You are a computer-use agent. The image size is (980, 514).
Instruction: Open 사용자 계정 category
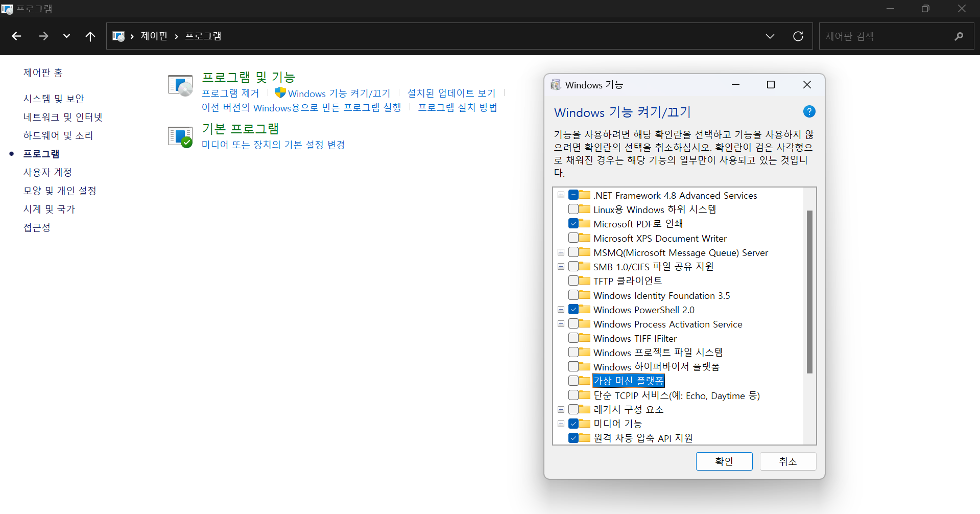(47, 172)
